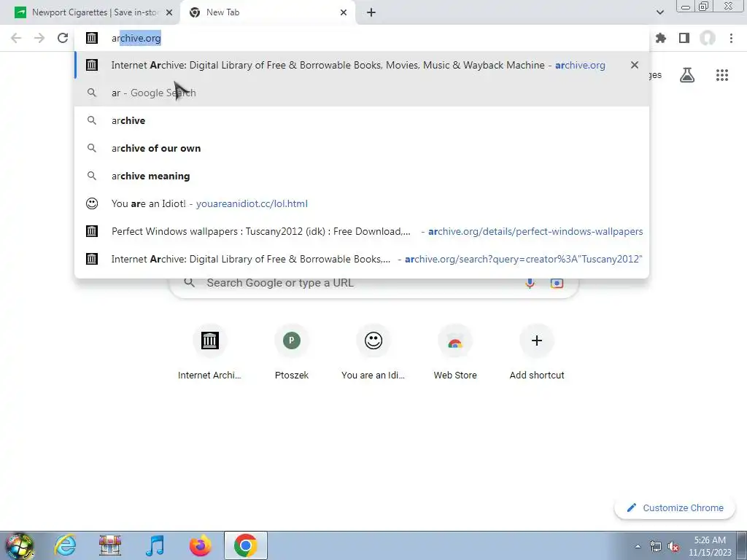747x560 pixels.
Task: Toggle the side panel icon
Action: click(684, 38)
